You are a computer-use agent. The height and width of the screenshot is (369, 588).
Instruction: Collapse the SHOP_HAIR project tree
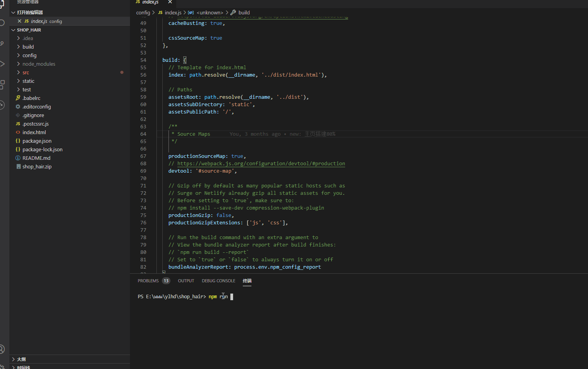[13, 30]
